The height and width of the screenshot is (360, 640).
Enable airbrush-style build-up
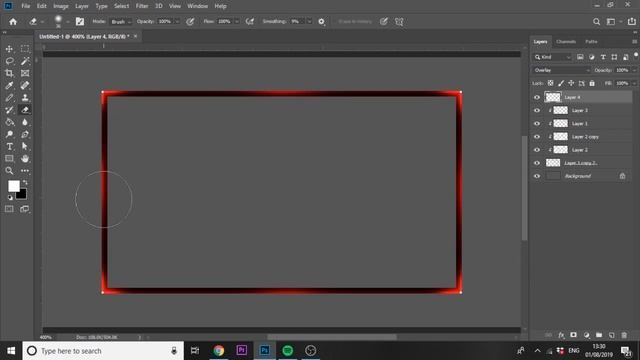[250, 22]
